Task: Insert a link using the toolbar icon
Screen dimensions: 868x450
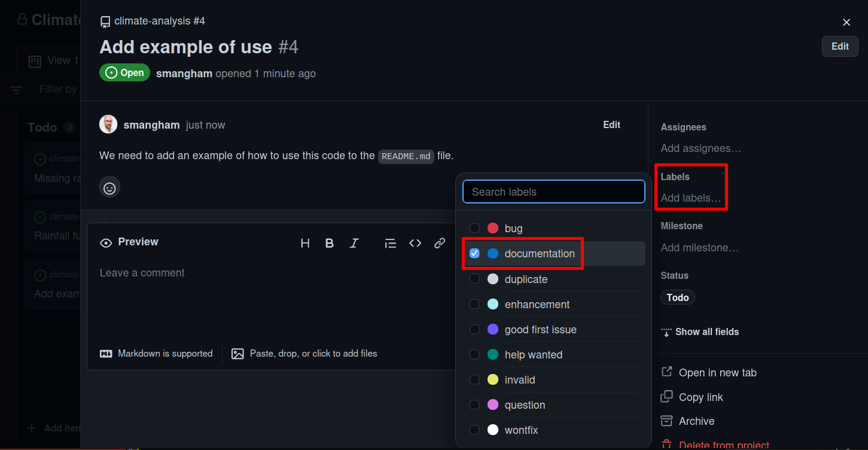Action: pyautogui.click(x=440, y=243)
